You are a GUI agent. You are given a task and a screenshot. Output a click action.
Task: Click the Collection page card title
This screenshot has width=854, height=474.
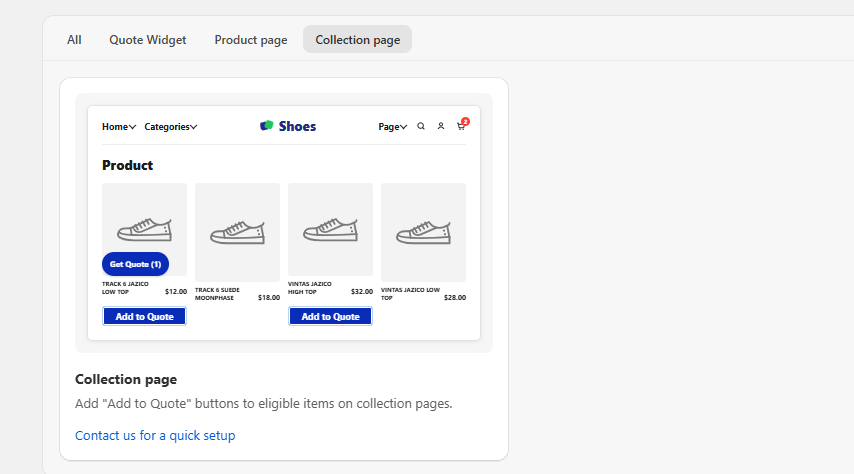tap(126, 379)
